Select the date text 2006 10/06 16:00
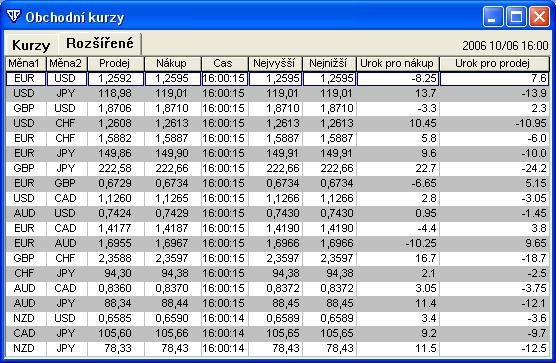556x363 pixels. tap(505, 46)
